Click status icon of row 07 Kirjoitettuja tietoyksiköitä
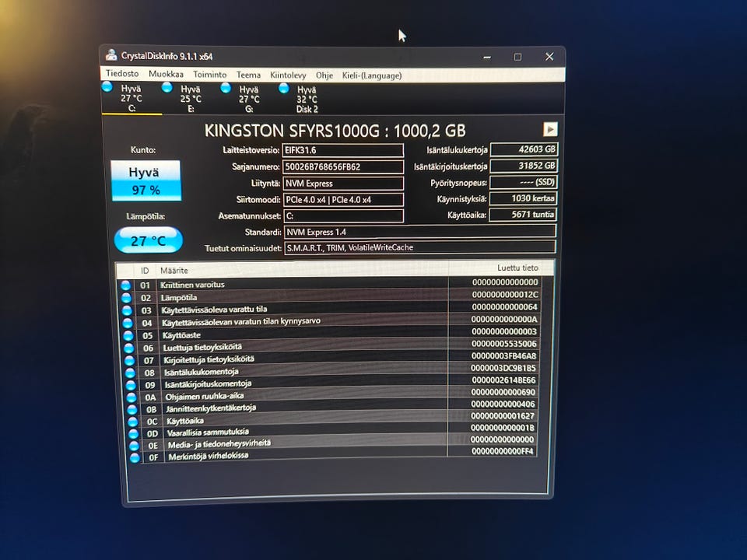Viewport: 747px width, 560px height. pos(130,360)
